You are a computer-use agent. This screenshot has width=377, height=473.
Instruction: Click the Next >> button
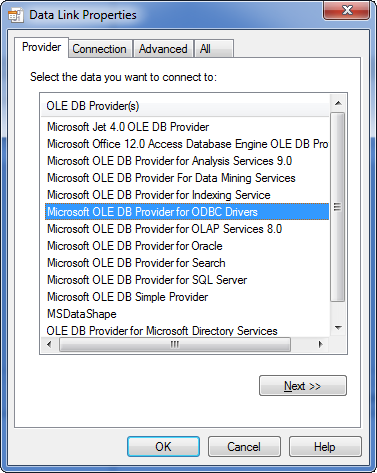point(303,386)
